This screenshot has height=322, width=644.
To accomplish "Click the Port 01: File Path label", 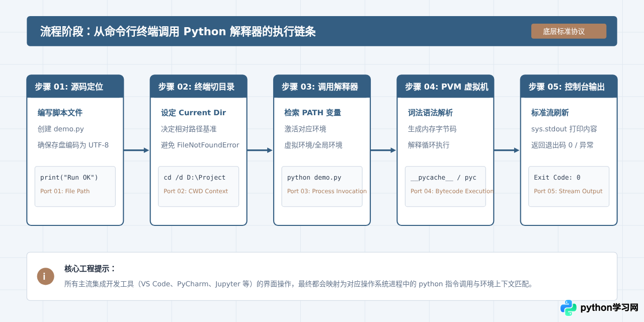I will [x=65, y=191].
